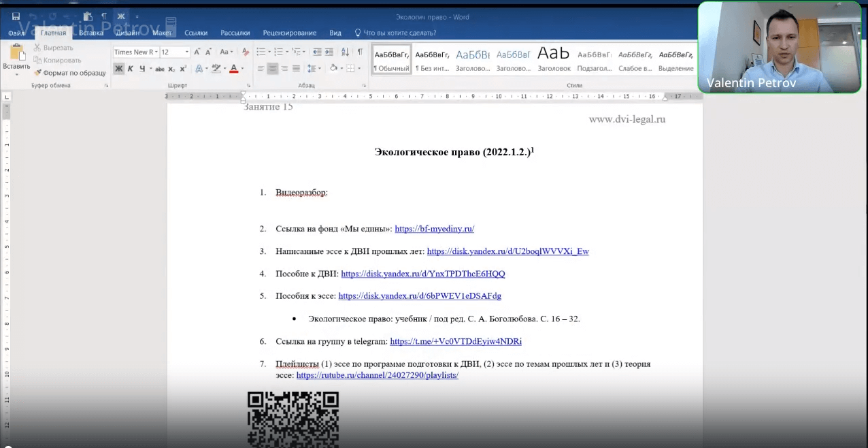The image size is (868, 448).
Task: Click the decrease indent icon
Action: 318,52
